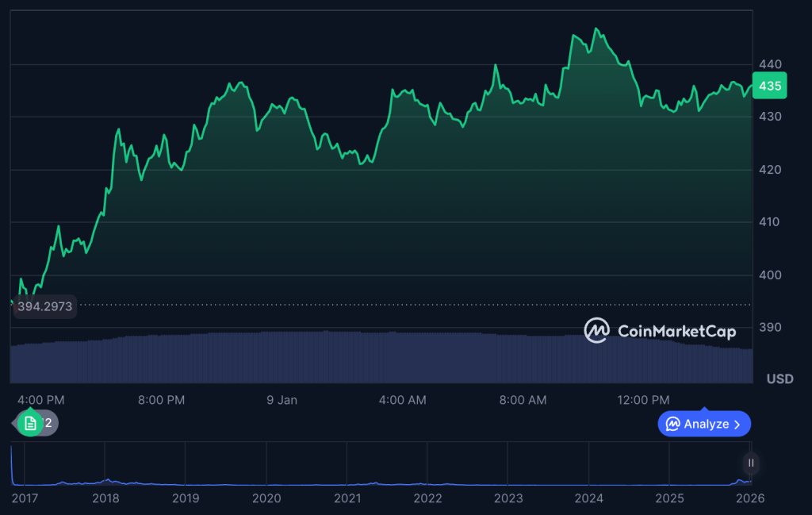Click the gray badge showing 2 events

point(48,423)
